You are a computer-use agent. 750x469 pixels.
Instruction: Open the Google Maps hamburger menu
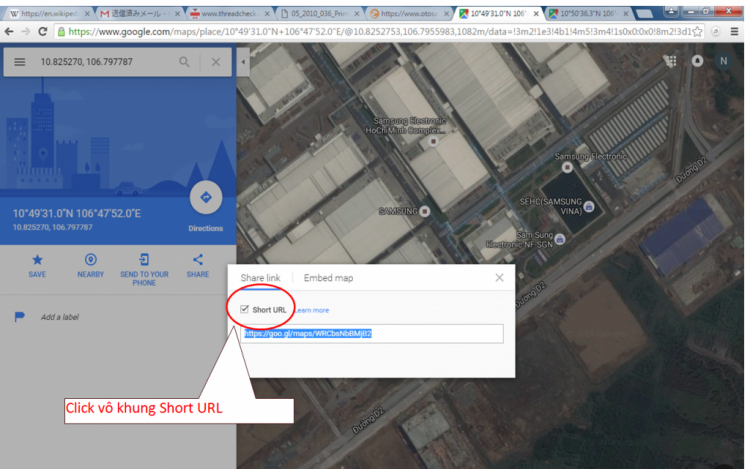click(20, 62)
